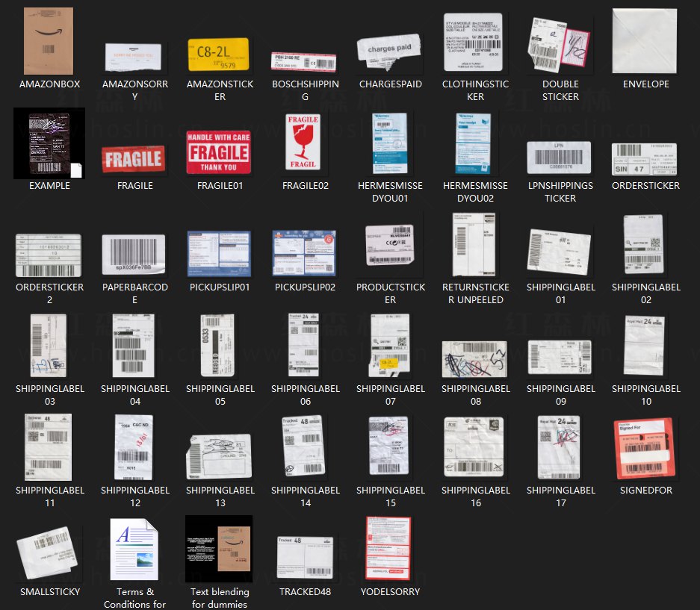Select the red FRAGILE sticker file
Viewport: 700px width, 610px height.
coord(134,159)
